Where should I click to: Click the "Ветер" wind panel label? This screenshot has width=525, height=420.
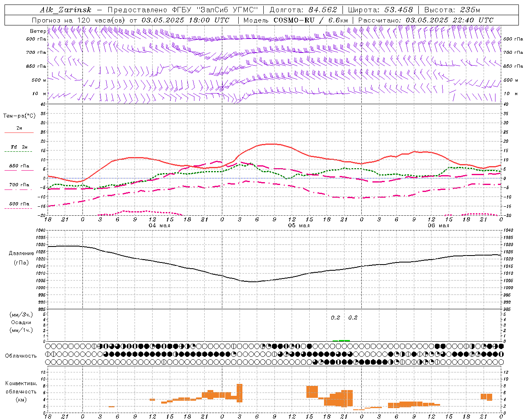(x=38, y=31)
